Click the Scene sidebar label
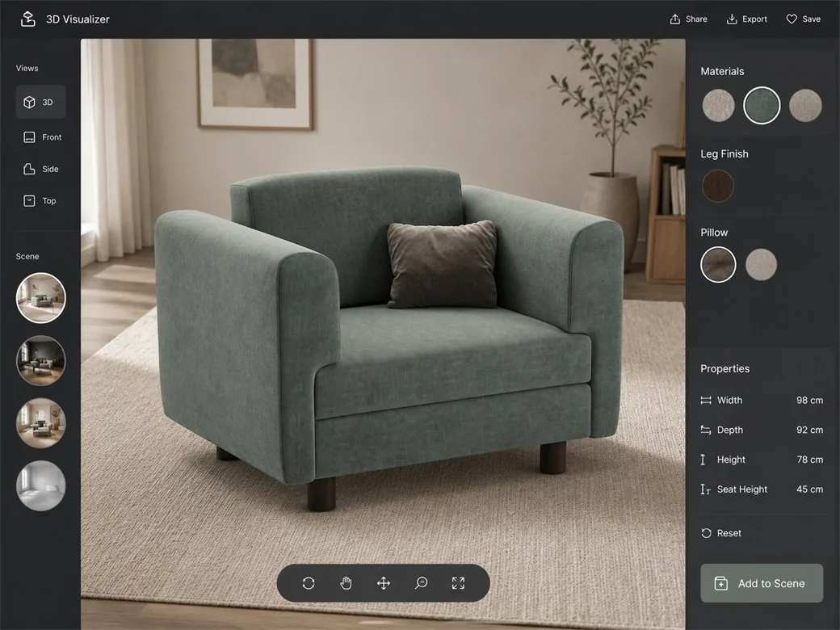Screen dimensions: 840x630 tap(27, 256)
